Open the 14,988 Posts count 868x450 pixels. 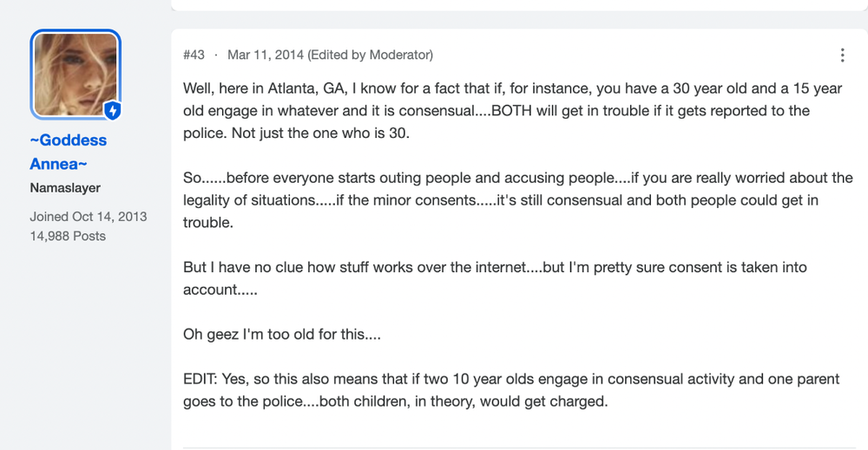point(68,236)
